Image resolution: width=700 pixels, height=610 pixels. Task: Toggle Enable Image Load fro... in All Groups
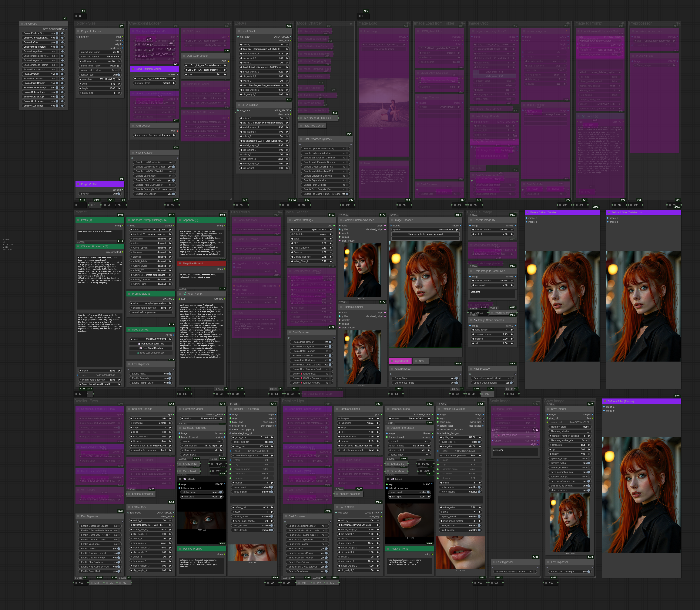tap(57, 56)
